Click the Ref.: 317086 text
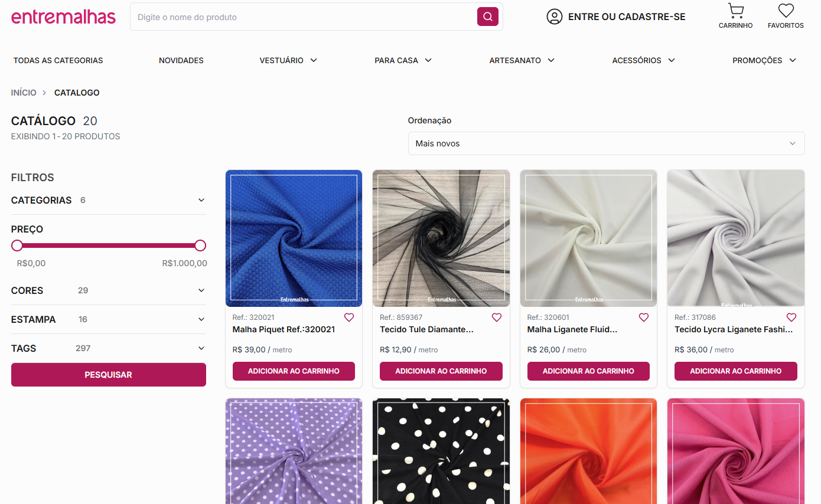The width and height of the screenshot is (821, 504). tap(695, 317)
